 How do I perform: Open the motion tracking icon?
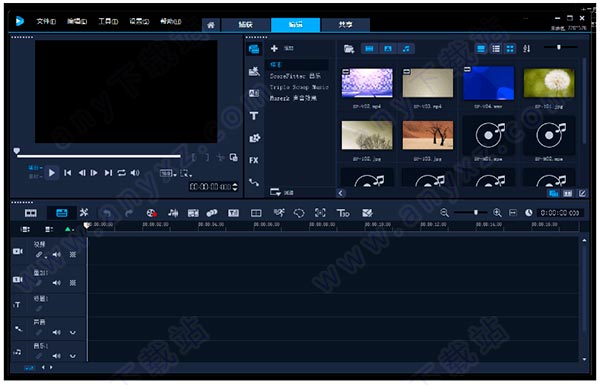pyautogui.click(x=212, y=213)
